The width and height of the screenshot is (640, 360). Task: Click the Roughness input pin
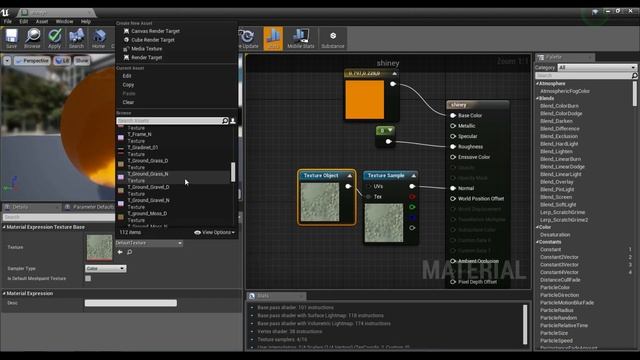pyautogui.click(x=453, y=147)
